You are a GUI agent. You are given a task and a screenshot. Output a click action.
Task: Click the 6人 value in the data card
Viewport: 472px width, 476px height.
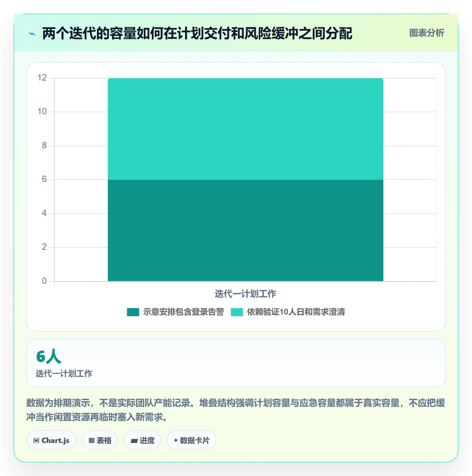49,357
